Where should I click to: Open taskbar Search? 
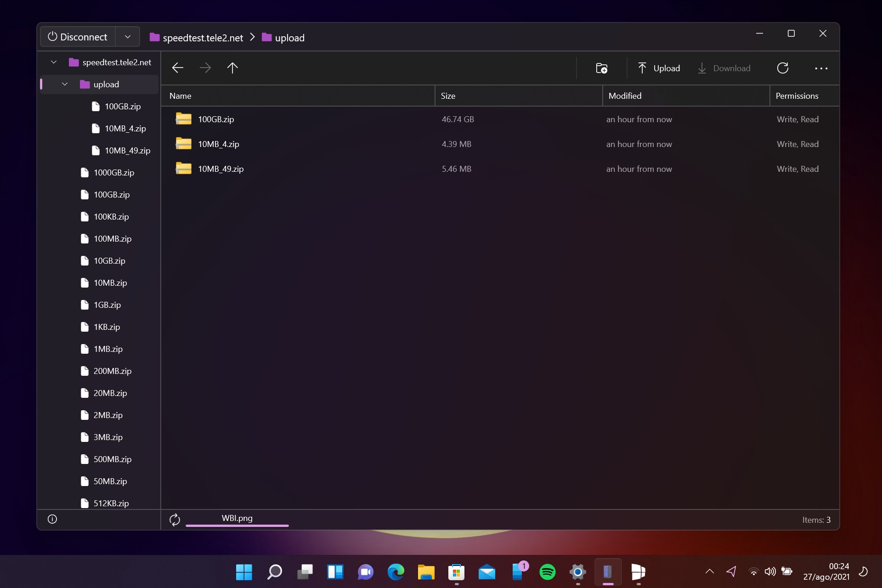274,572
